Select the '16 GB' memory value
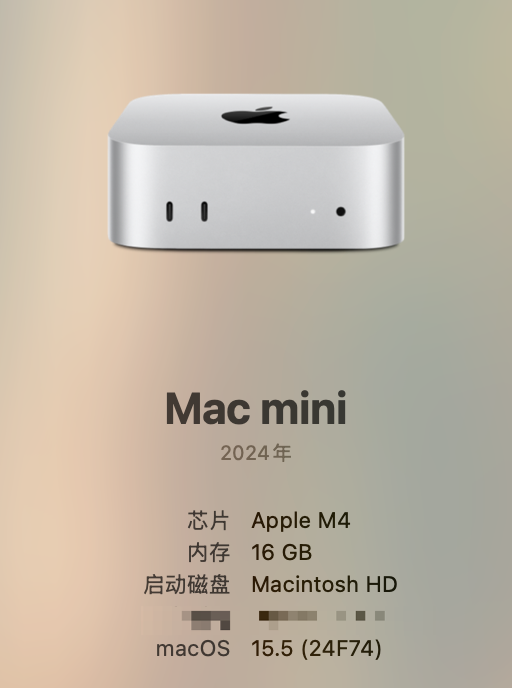This screenshot has height=688, width=512. [x=282, y=552]
